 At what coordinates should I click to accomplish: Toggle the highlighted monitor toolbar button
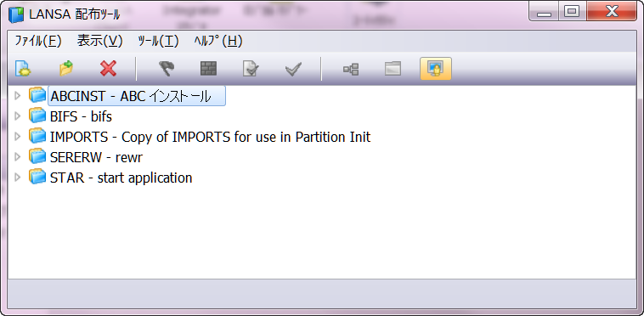click(436, 69)
